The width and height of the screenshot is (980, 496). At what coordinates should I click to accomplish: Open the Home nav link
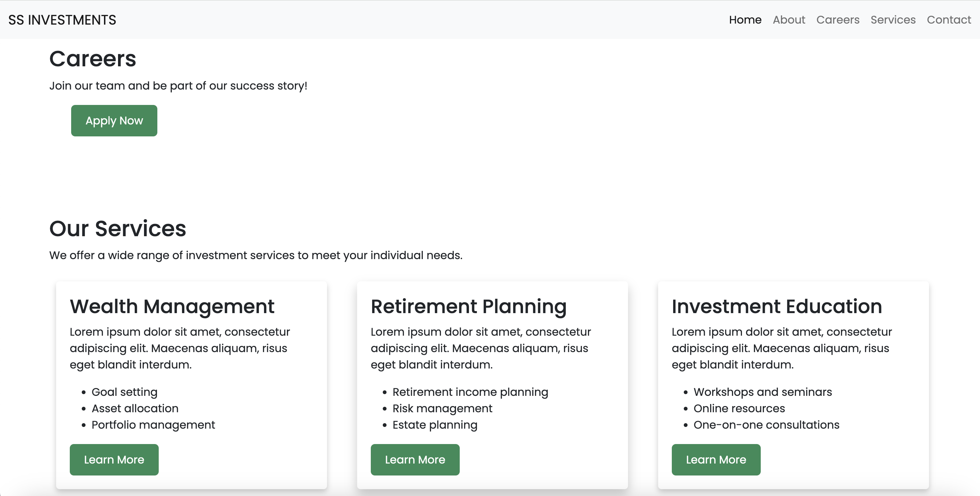[x=745, y=20]
